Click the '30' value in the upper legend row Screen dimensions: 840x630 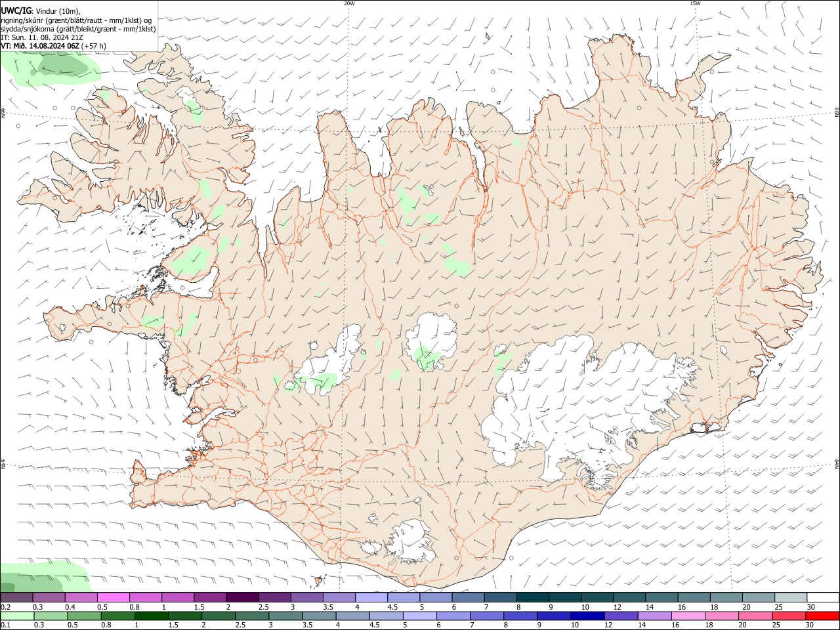coord(810,607)
